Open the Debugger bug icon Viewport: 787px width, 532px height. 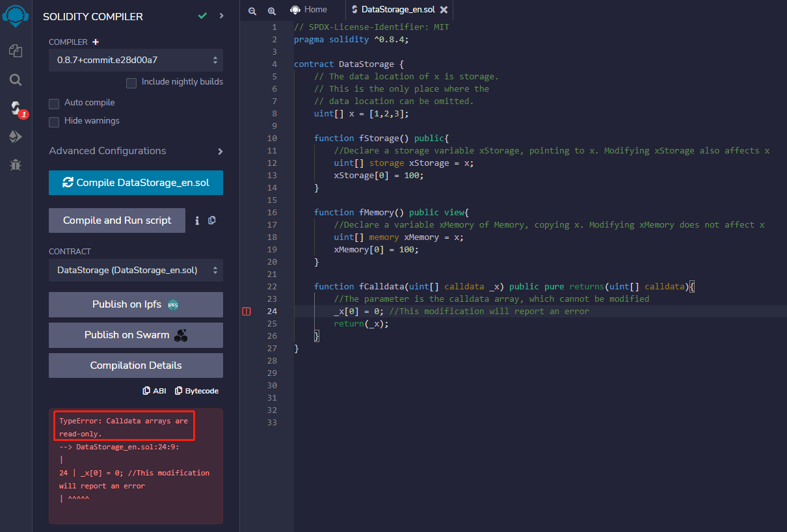tap(16, 165)
